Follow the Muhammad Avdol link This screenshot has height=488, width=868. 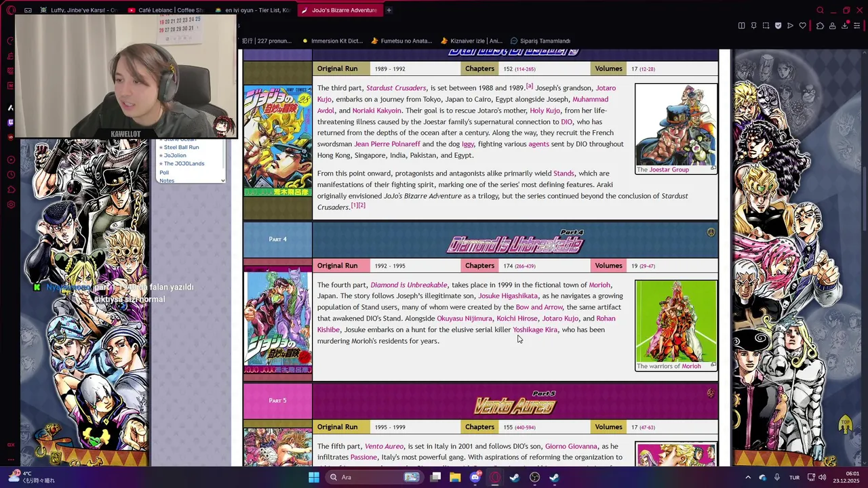[462, 105]
